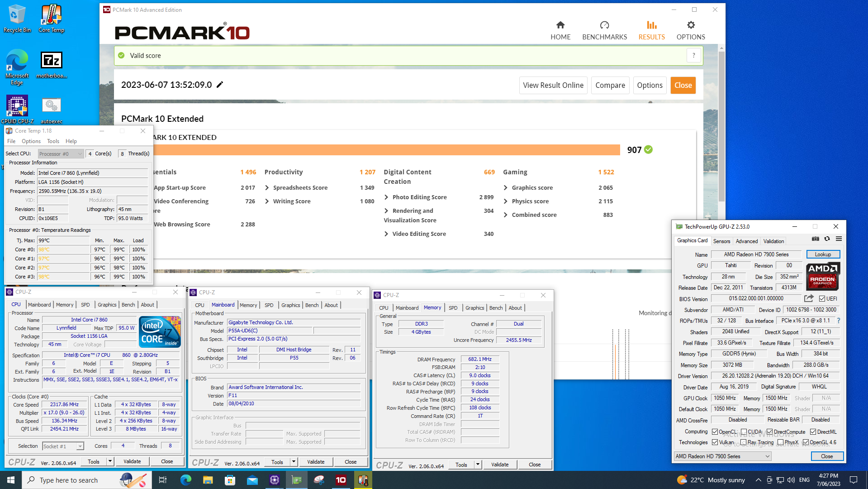
Task: Switch to Advanced tab in GPU-Z
Action: (x=746, y=241)
